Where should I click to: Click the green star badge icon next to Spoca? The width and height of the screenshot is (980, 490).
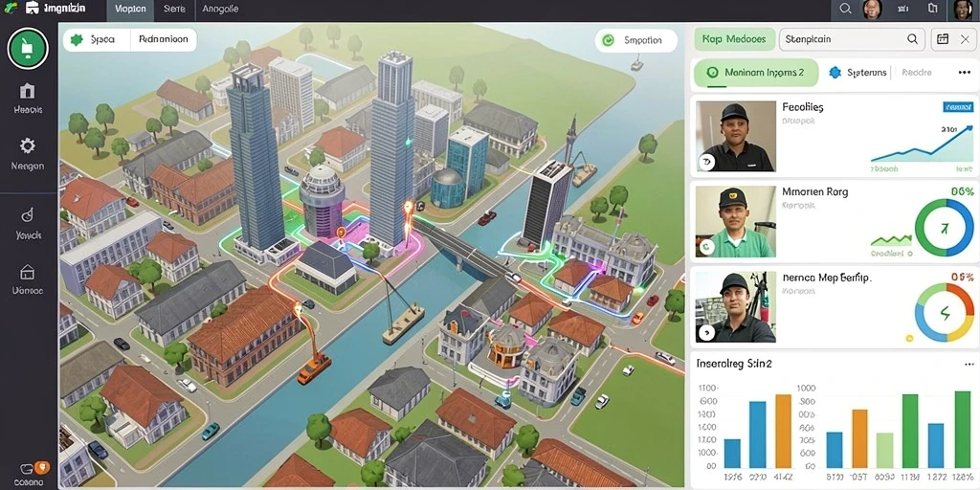(77, 39)
